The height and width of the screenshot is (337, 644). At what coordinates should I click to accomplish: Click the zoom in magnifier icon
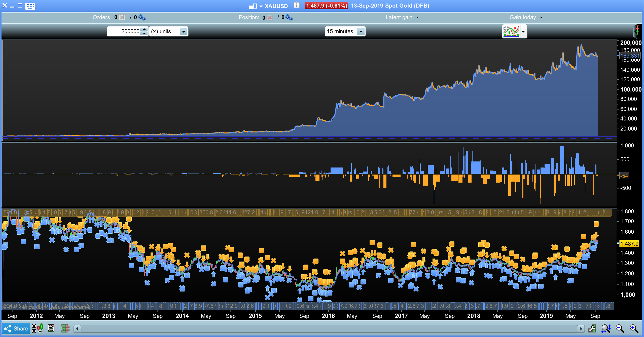(x=634, y=328)
